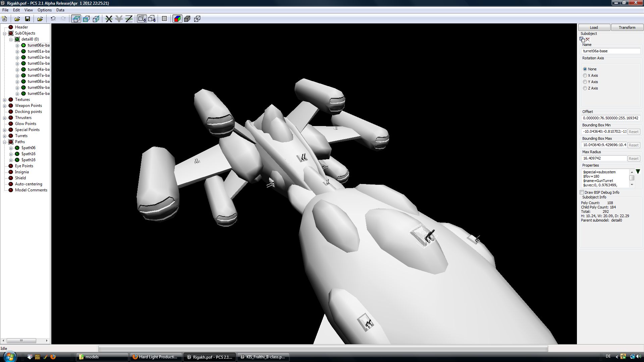Toggle the black Z axis toolbar icon

tap(129, 19)
